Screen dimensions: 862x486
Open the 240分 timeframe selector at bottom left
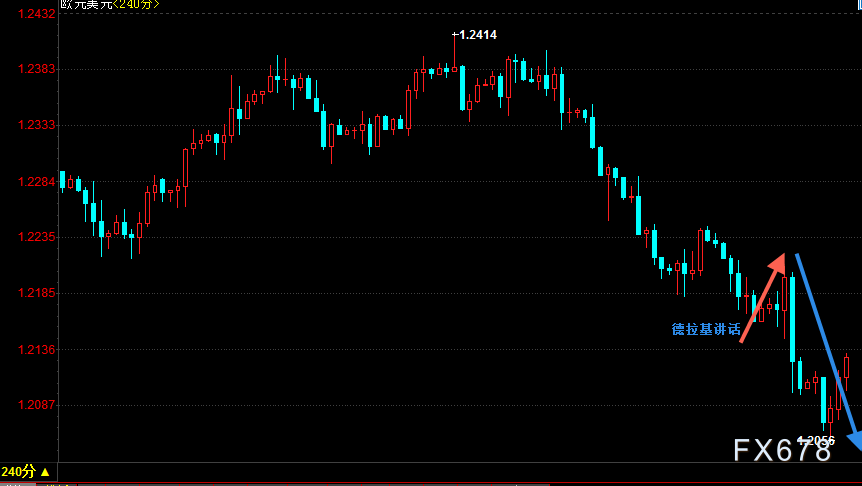pyautogui.click(x=19, y=471)
